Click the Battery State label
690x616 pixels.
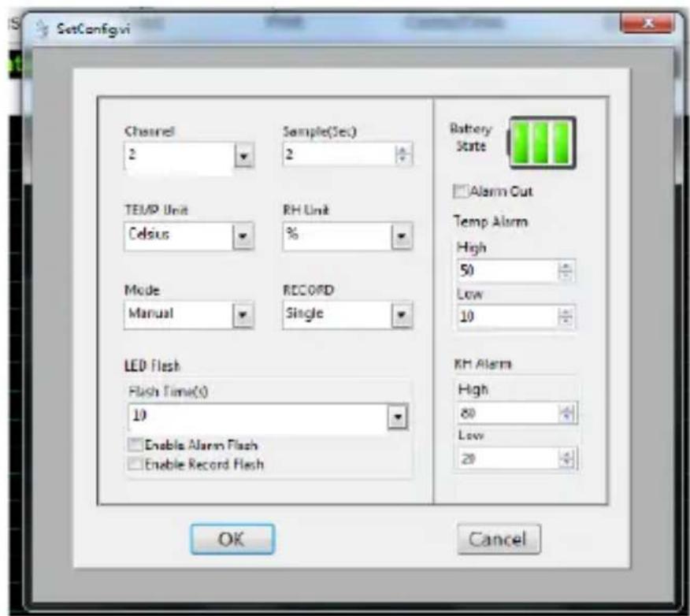[x=470, y=137]
